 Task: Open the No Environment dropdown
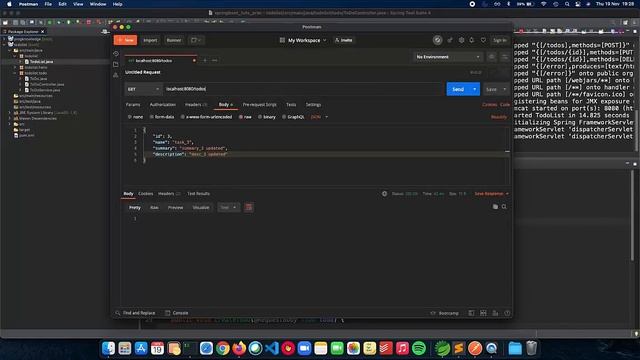coord(448,57)
